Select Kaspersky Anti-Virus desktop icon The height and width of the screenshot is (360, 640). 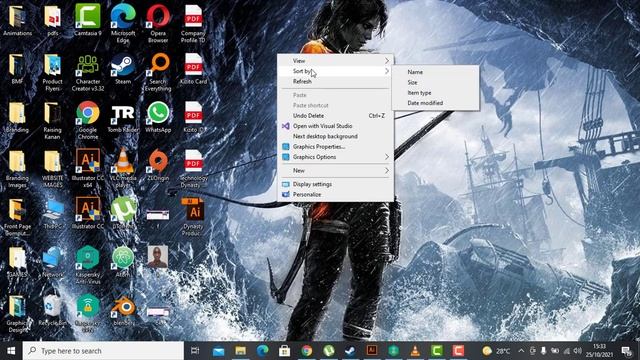[x=88, y=264]
